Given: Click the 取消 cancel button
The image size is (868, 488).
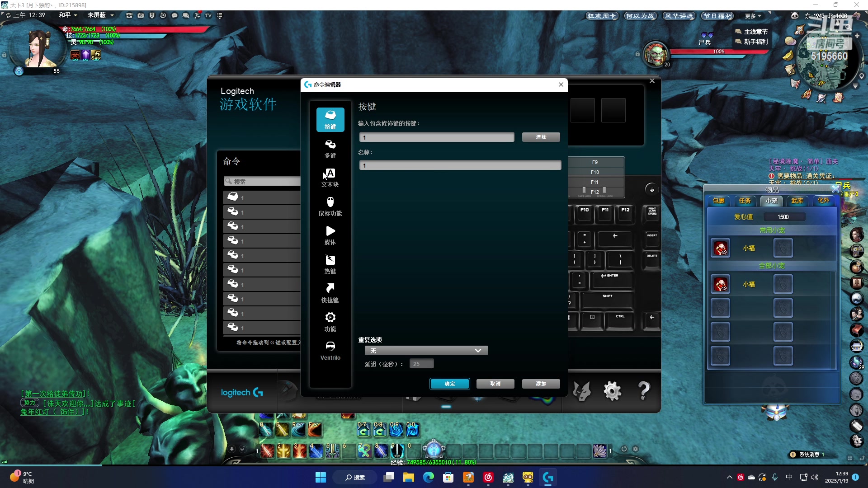Looking at the screenshot, I should coord(495,384).
